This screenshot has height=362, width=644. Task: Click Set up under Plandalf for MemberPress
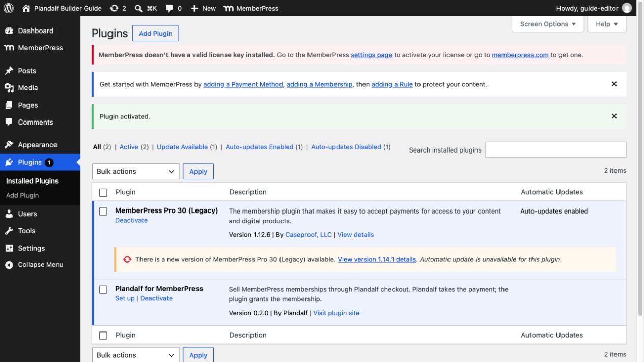125,298
